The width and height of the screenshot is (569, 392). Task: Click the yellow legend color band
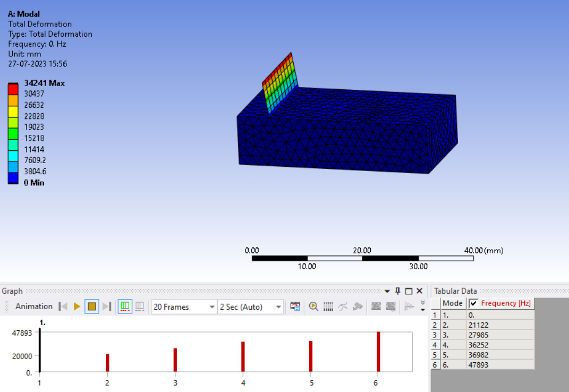pyautogui.click(x=13, y=112)
